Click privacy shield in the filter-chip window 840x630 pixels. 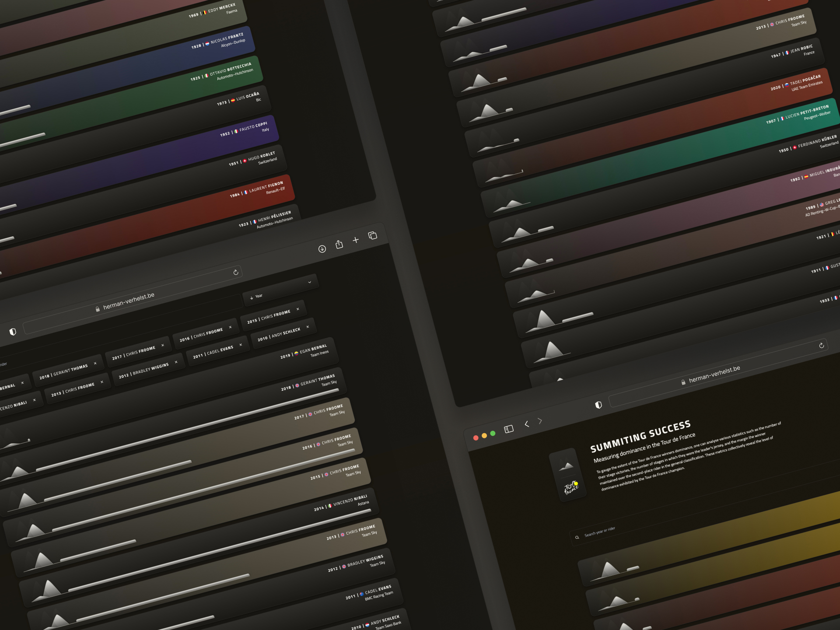13,332
